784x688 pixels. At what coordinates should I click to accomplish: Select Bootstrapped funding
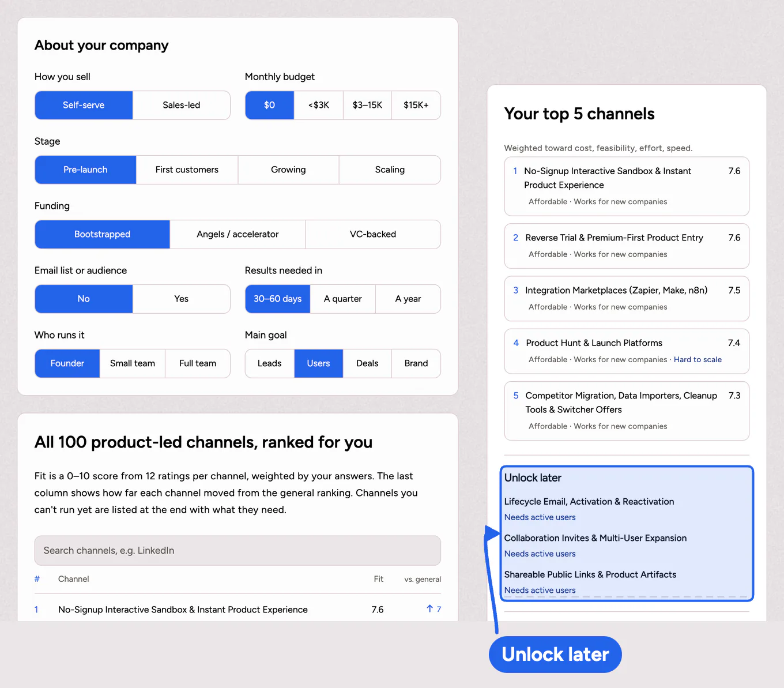click(x=103, y=234)
